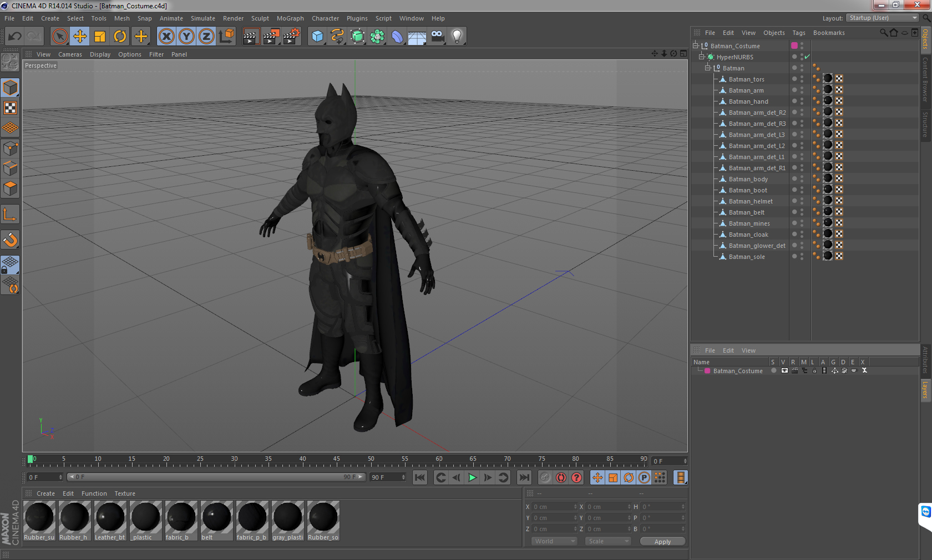Switch to Points mode icon
The height and width of the screenshot is (560, 932).
click(x=10, y=148)
